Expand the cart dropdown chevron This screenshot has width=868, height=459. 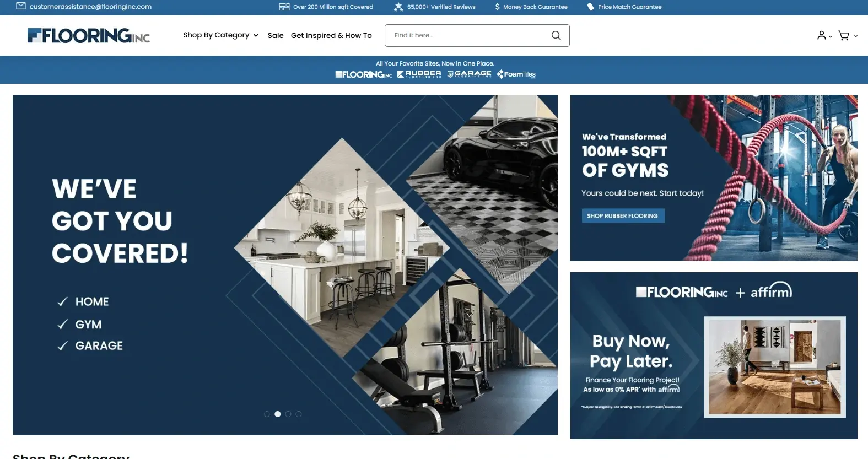pos(855,36)
